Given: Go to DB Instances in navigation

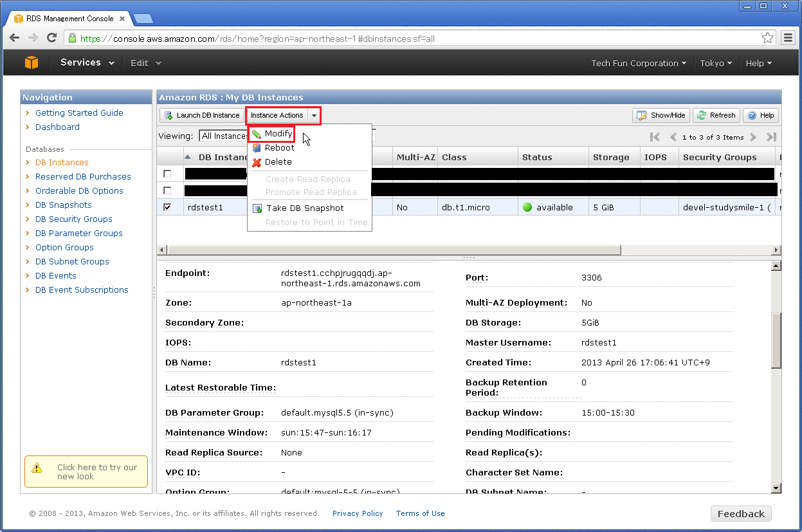Looking at the screenshot, I should (x=62, y=163).
